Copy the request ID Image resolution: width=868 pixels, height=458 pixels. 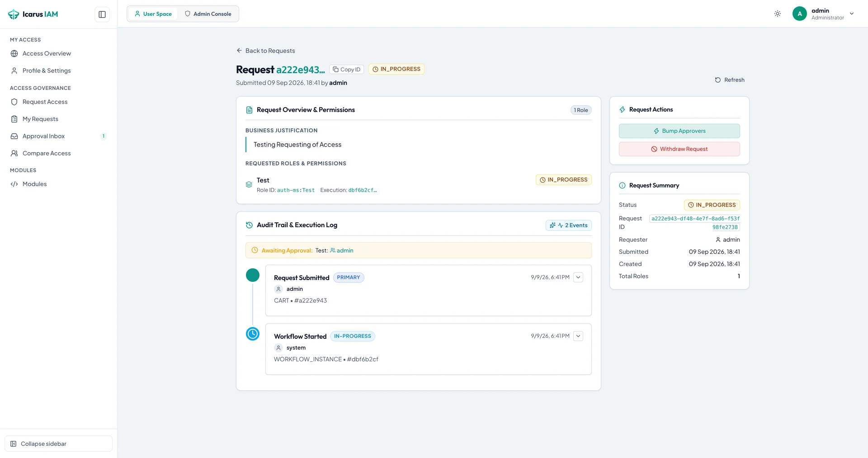[x=346, y=69]
